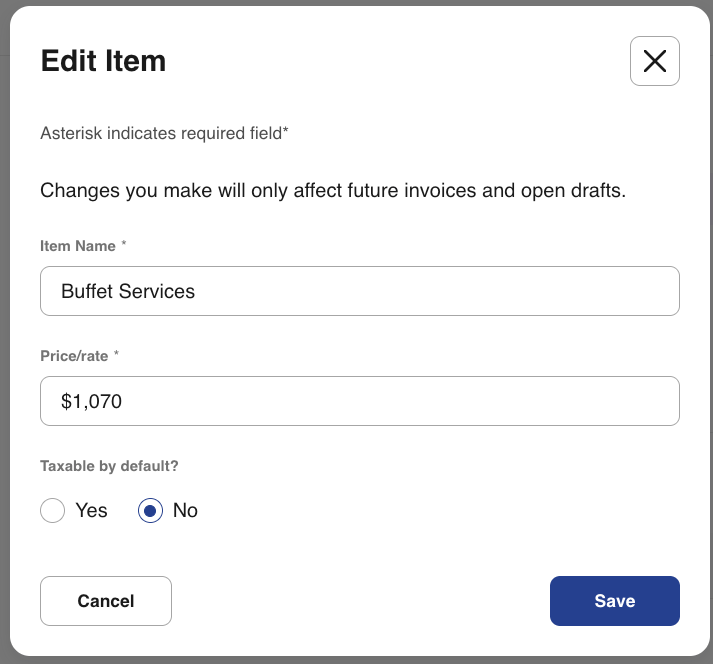The image size is (713, 664).
Task: Click the asterisk beside Item Name label
Action: coord(126,245)
